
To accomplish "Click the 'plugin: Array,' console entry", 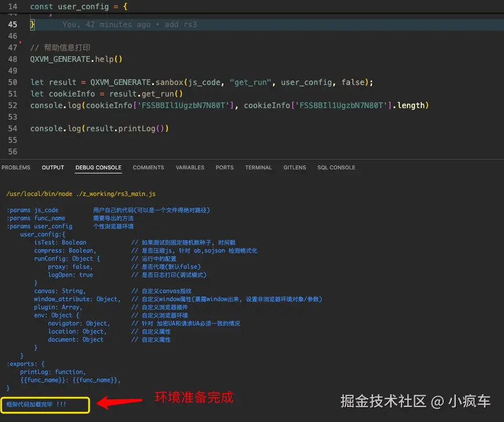I will [58, 307].
